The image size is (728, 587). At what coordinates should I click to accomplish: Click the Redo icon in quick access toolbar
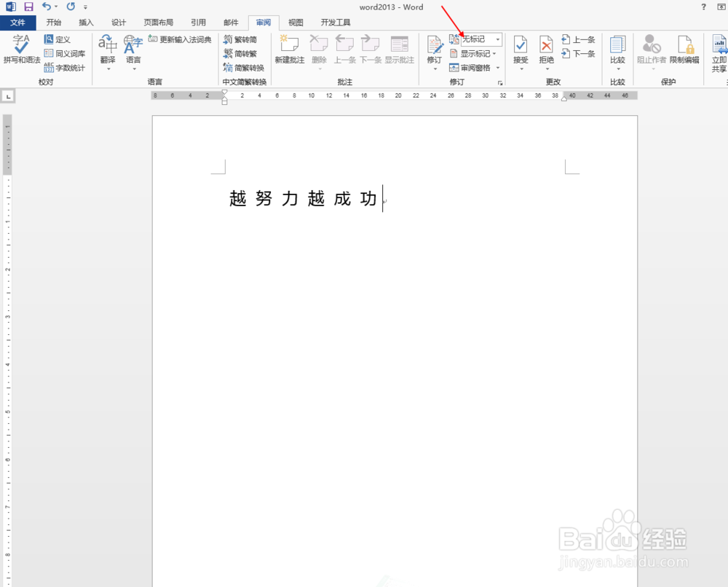coord(71,7)
